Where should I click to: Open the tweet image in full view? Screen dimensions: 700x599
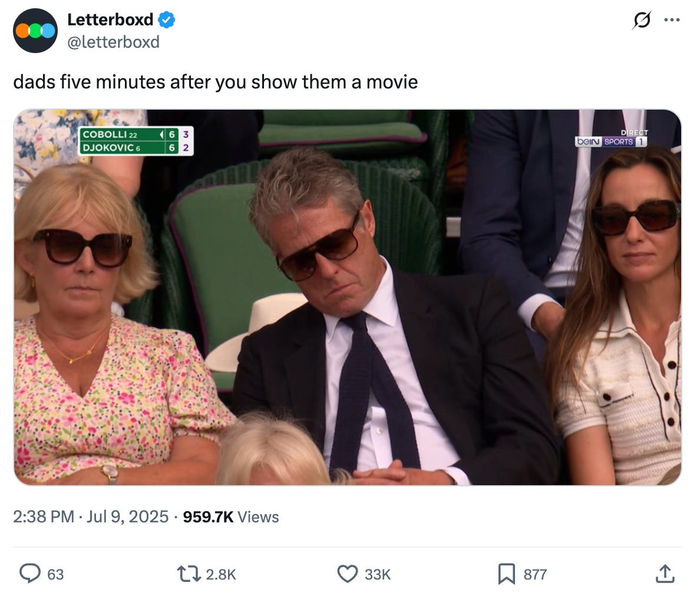(347, 297)
